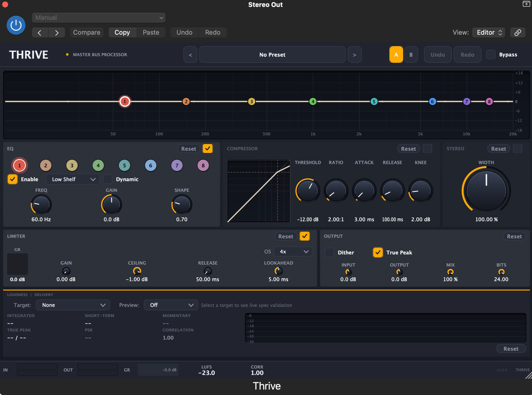Click the stereo Width knob
Screen dimensions: 532x395
pos(486,191)
